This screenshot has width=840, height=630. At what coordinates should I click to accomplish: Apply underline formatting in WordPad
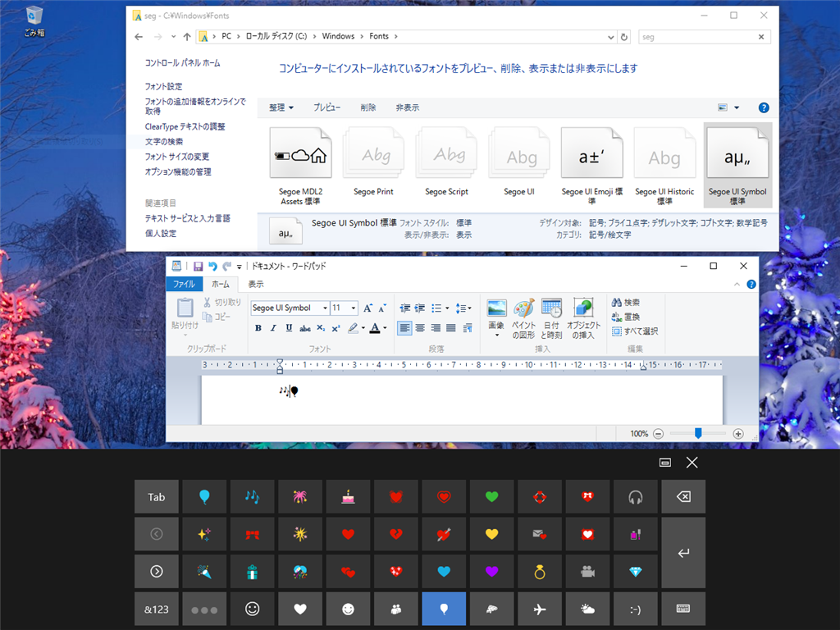pos(289,328)
